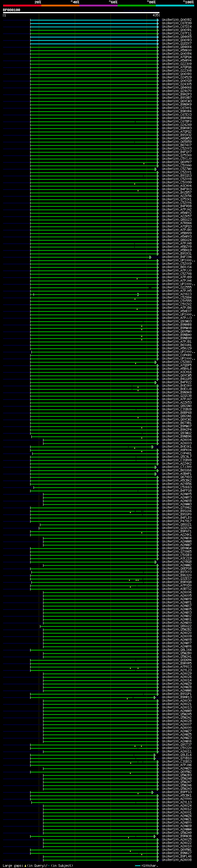Open hit UniRef100_Q06YR2
The height and width of the screenshot is (868, 197).
[x=176, y=20]
